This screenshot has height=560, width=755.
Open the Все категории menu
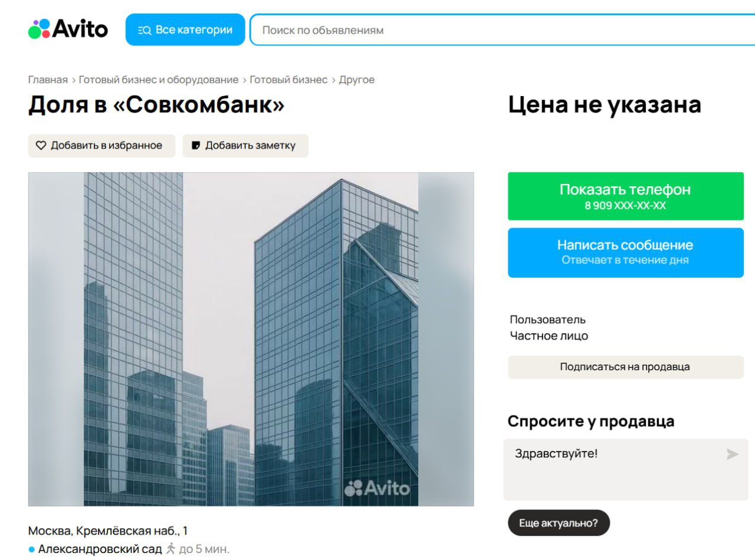tap(185, 29)
